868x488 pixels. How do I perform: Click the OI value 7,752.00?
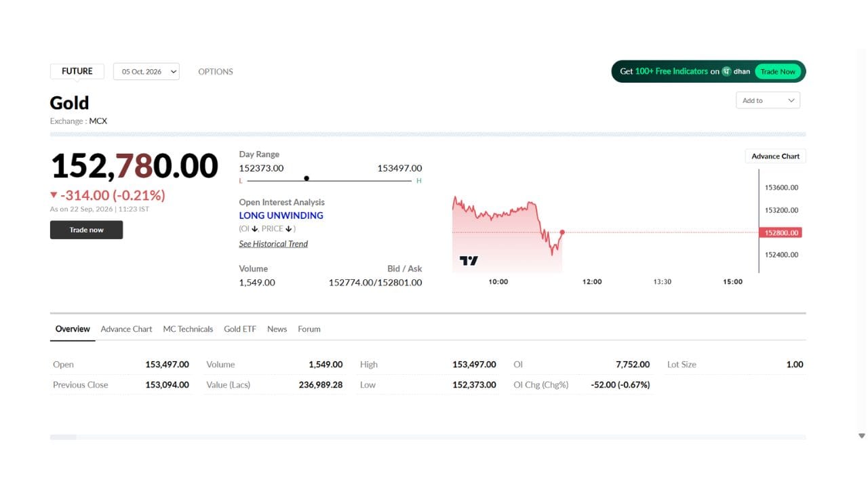coord(633,365)
